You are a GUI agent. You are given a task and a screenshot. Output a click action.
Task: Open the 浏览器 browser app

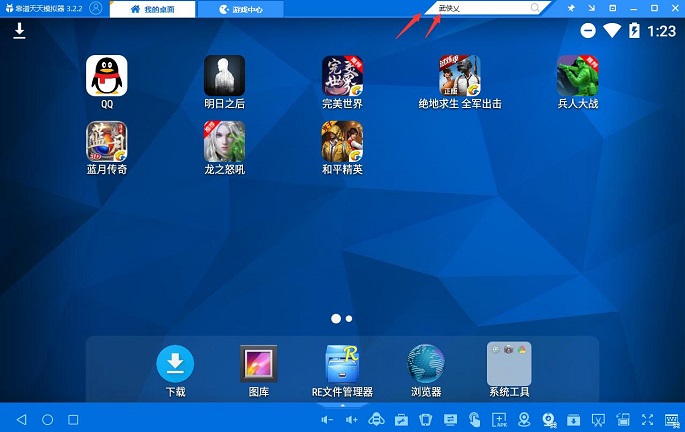426,363
